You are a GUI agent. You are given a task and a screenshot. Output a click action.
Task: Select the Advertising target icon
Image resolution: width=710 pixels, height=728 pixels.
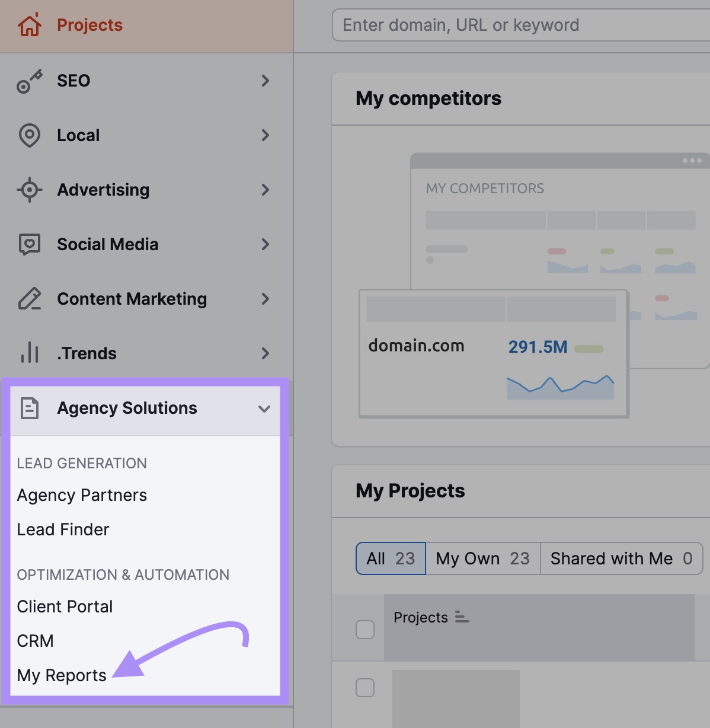pos(28,190)
